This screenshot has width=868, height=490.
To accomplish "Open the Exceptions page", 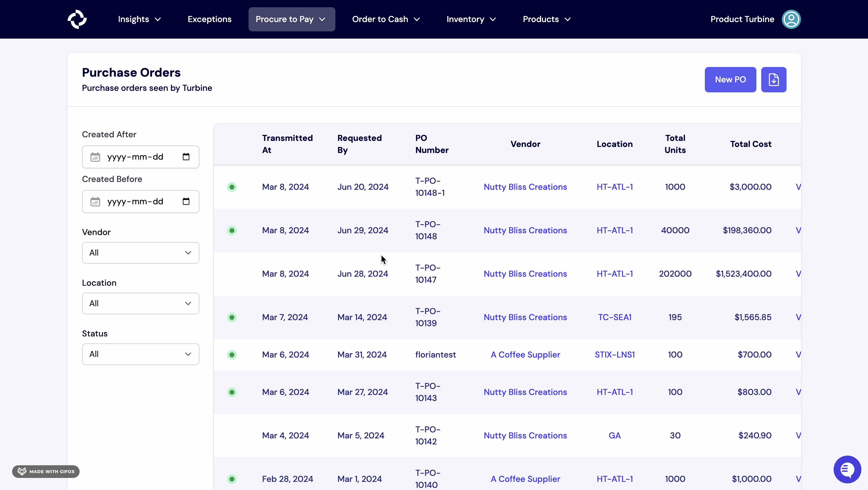I will point(209,19).
